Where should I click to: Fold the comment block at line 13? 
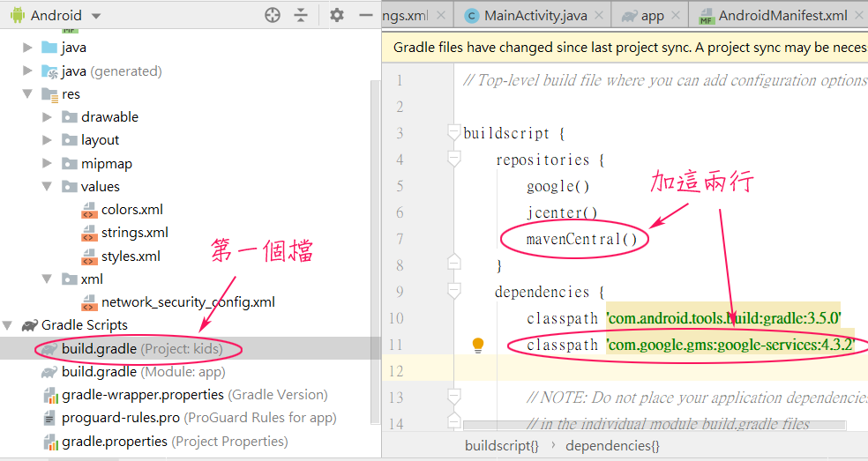pos(454,397)
